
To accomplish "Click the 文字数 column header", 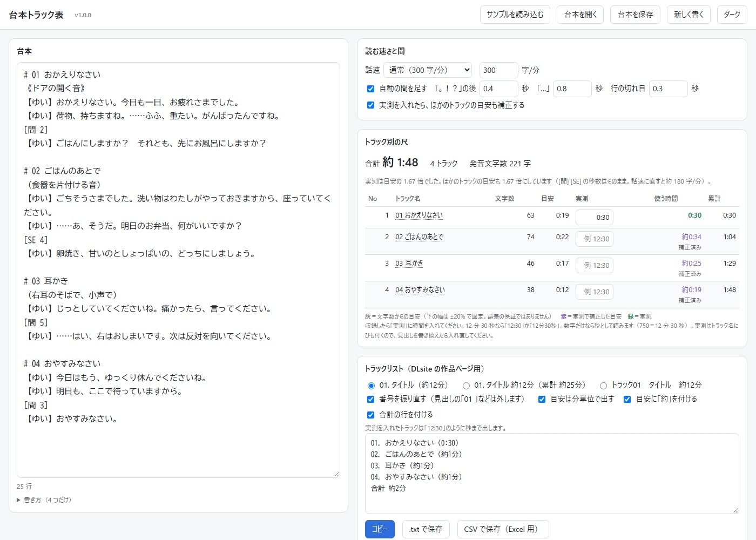I will pos(504,199).
